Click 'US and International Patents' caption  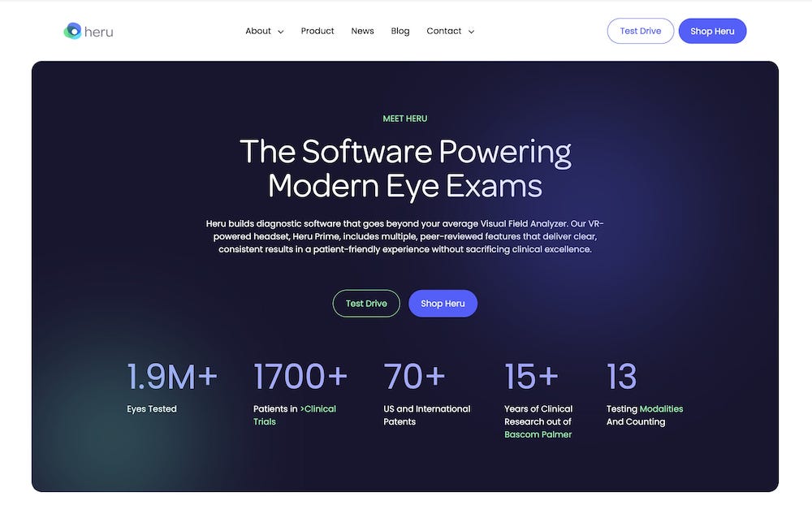tap(427, 415)
